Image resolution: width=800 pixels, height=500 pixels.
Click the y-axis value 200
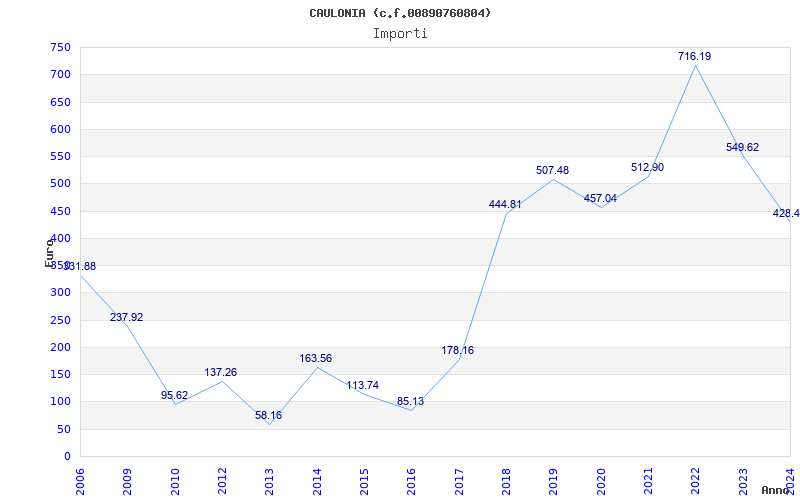(x=60, y=347)
